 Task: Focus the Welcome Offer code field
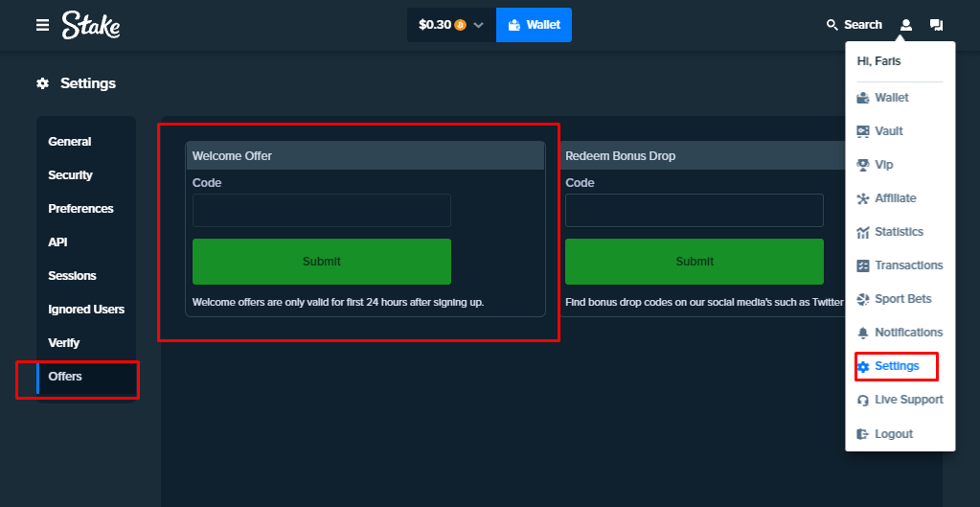[321, 211]
